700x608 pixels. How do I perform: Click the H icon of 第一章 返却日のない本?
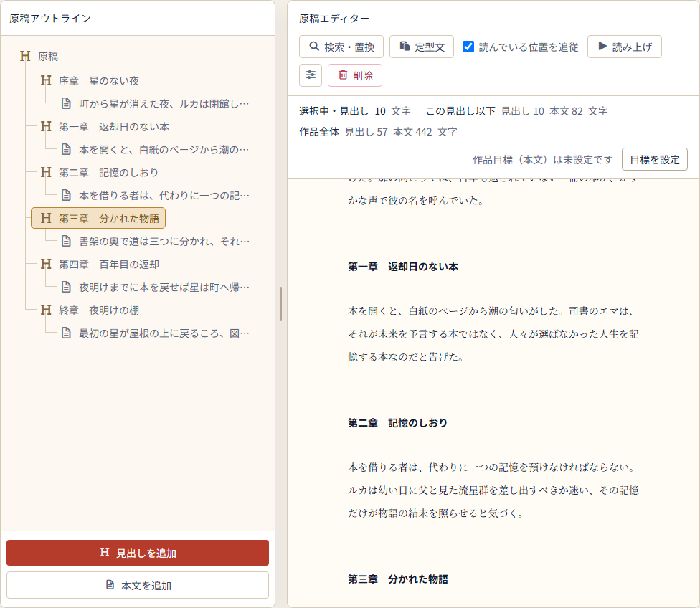point(46,126)
